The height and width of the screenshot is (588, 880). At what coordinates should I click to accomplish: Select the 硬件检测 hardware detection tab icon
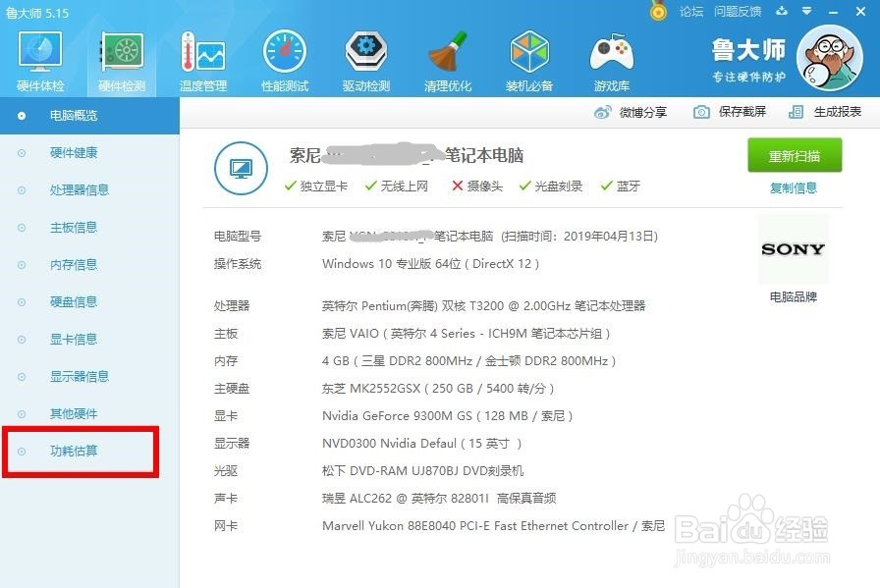(121, 54)
